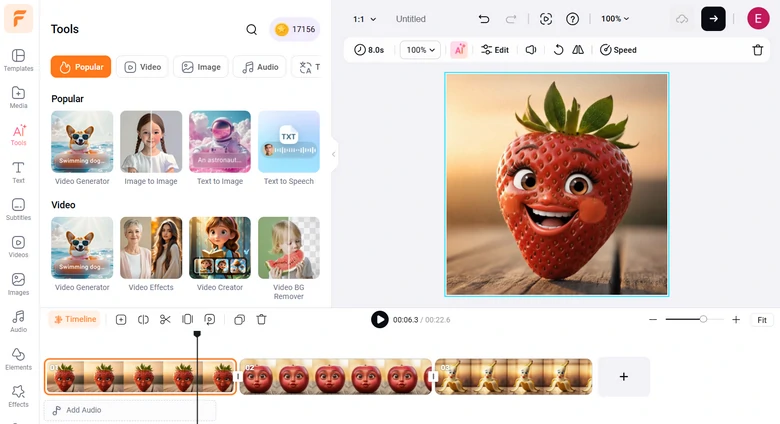Image resolution: width=780 pixels, height=424 pixels.
Task: Select the Audio tools tab
Action: pyautogui.click(x=260, y=67)
